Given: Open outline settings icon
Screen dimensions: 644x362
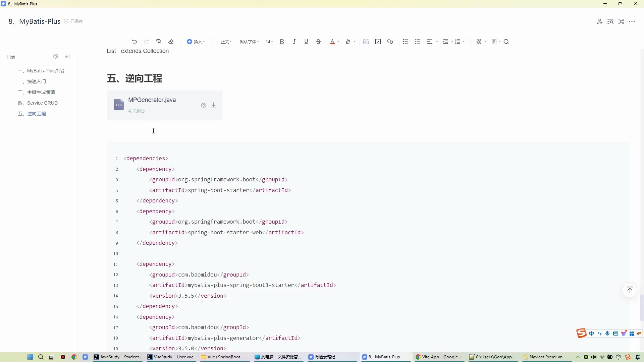Looking at the screenshot, I should click(x=56, y=56).
